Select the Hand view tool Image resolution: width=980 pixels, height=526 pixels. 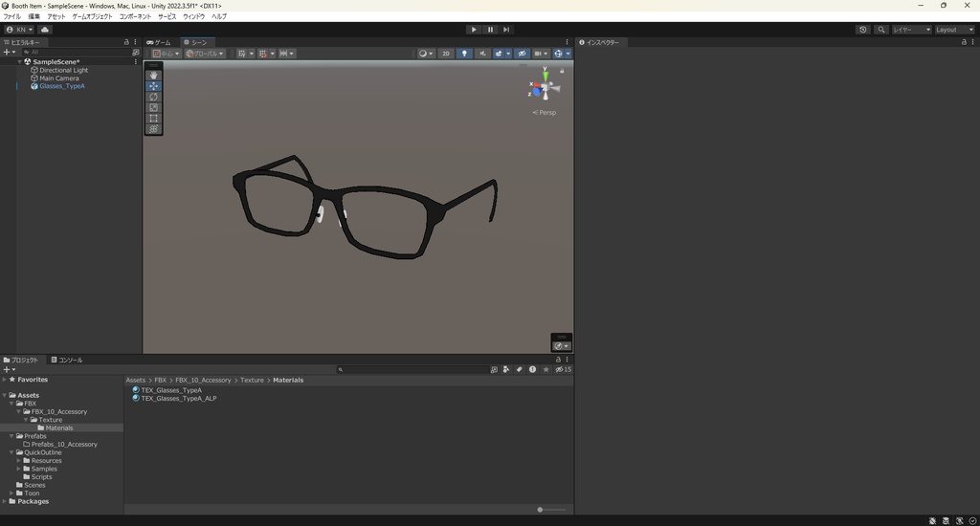click(x=153, y=76)
